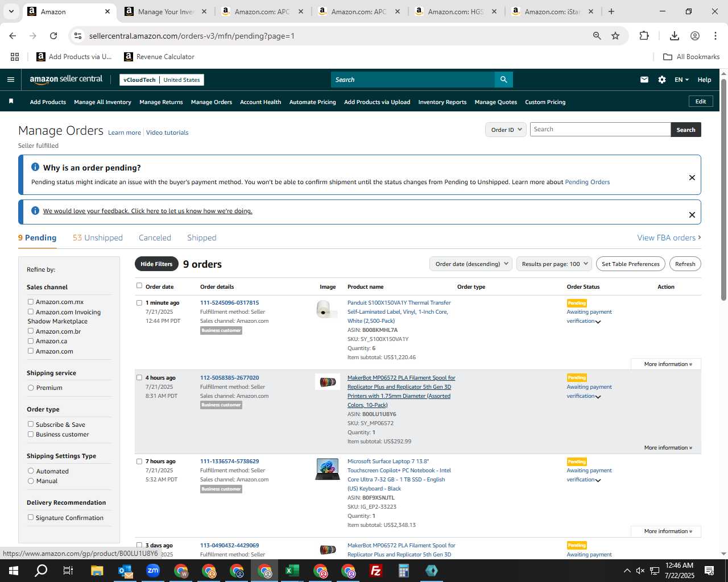Open the messages envelope icon
The height and width of the screenshot is (582, 728).
click(x=644, y=80)
